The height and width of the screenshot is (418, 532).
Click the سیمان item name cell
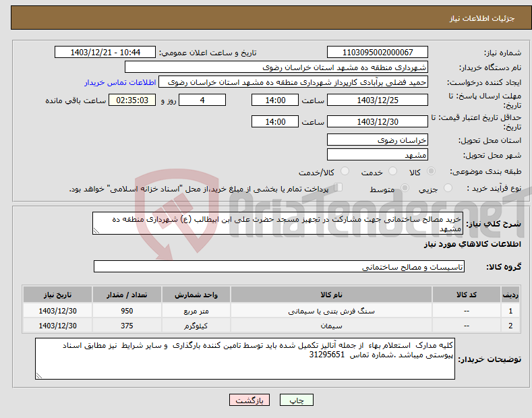coord(331,326)
